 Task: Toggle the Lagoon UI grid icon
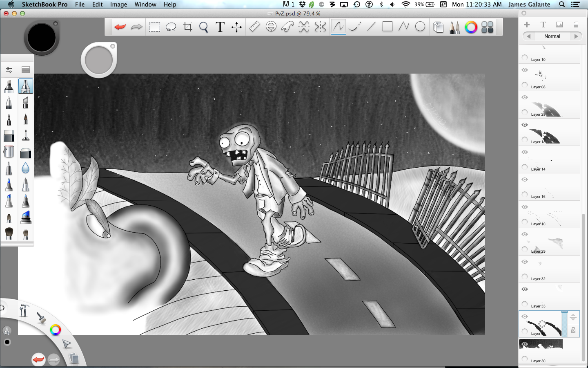pos(487,27)
